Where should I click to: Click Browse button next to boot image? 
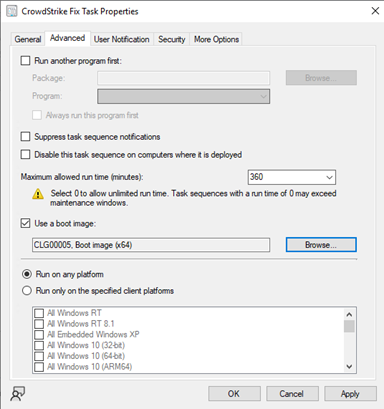tap(321, 245)
